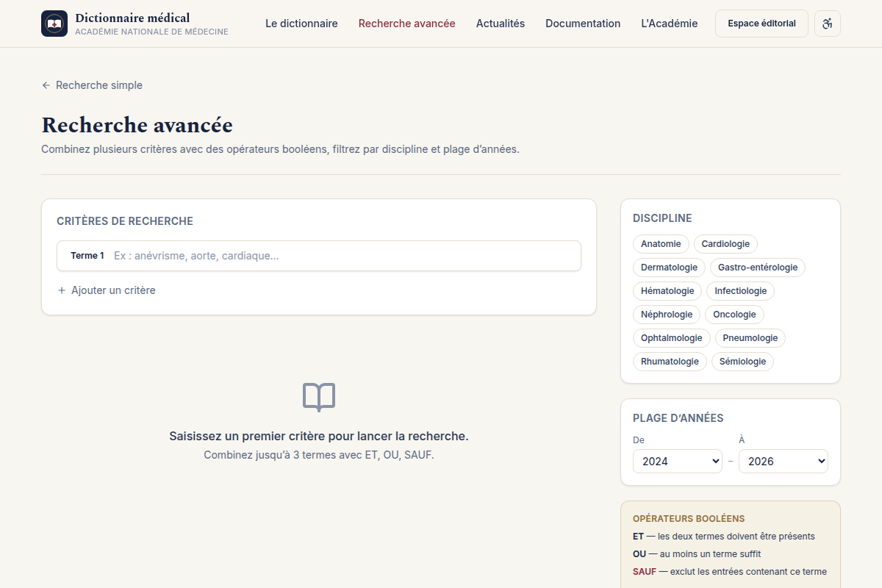Enable the Dermatologie filter chip
Image resolution: width=882 pixels, height=588 pixels.
pyautogui.click(x=669, y=268)
